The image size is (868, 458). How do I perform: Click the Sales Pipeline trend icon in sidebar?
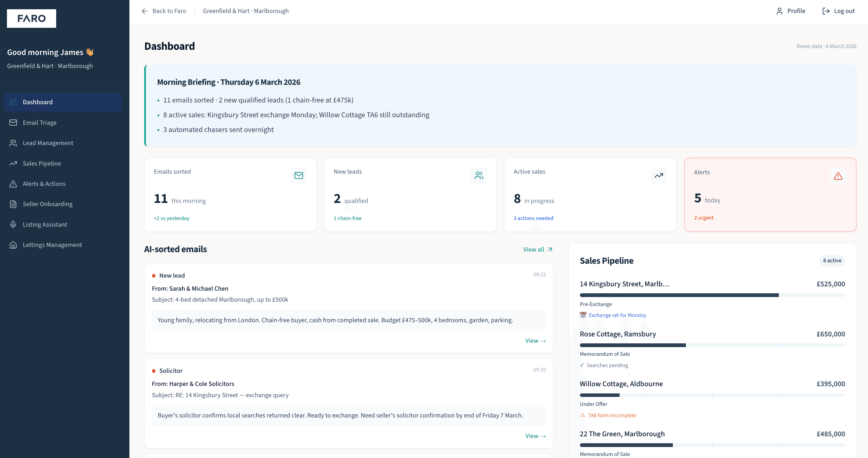(13, 164)
